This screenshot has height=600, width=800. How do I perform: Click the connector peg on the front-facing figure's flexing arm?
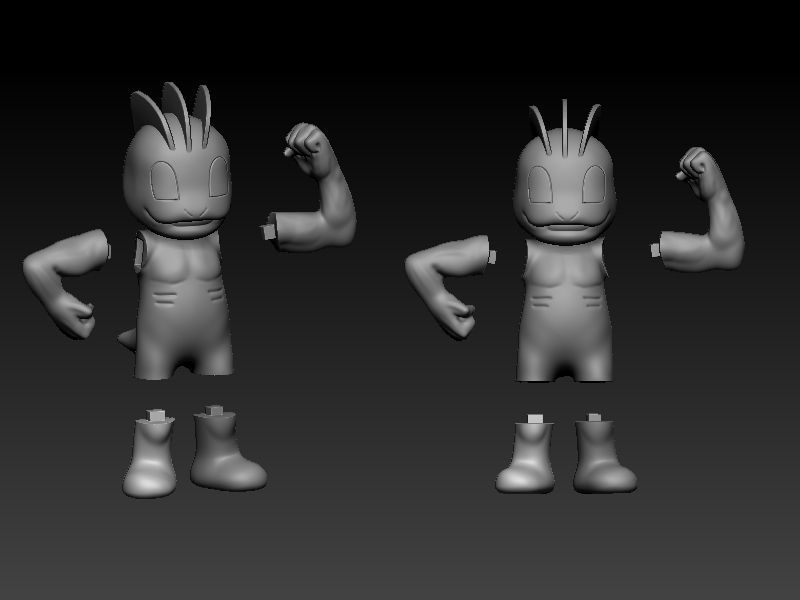(x=656, y=250)
